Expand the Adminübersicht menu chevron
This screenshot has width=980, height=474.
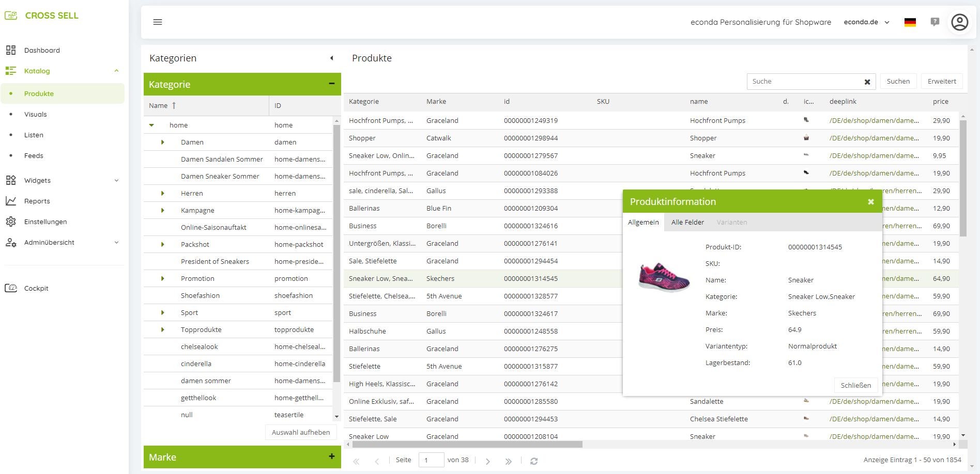[x=116, y=242]
